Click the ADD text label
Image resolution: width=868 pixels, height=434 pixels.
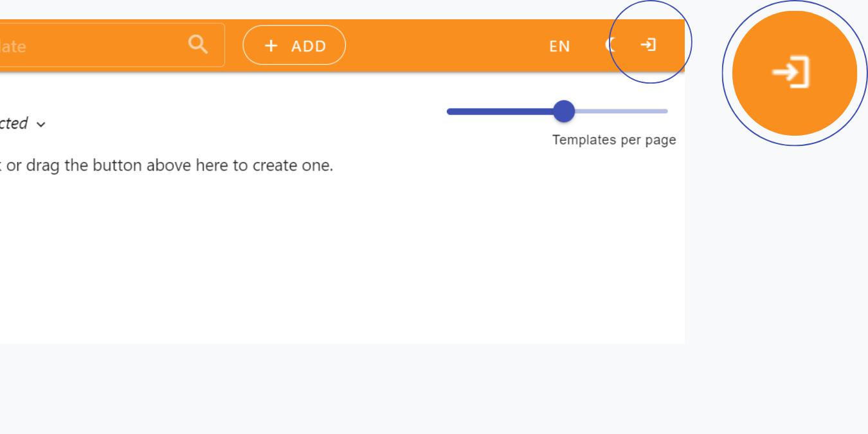pos(309,45)
